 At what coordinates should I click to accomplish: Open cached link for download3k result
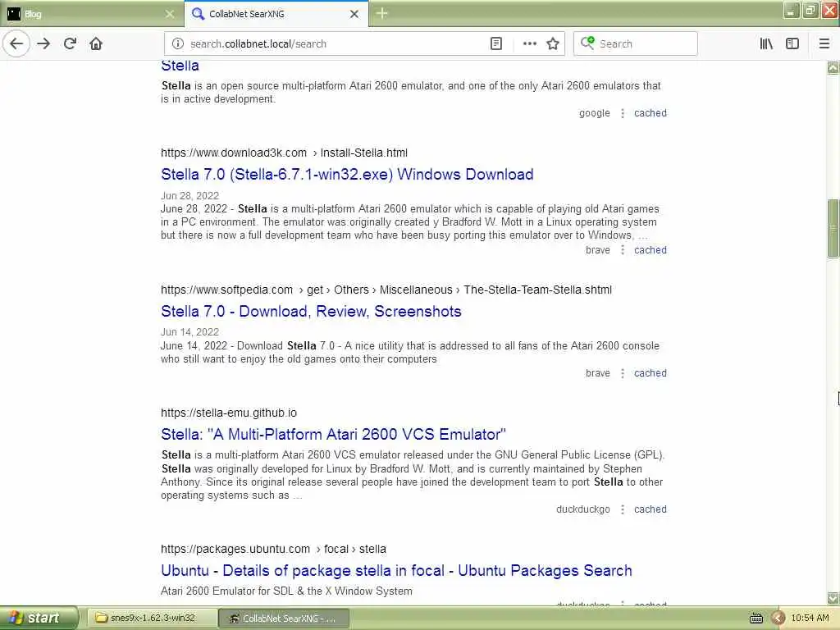(651, 249)
